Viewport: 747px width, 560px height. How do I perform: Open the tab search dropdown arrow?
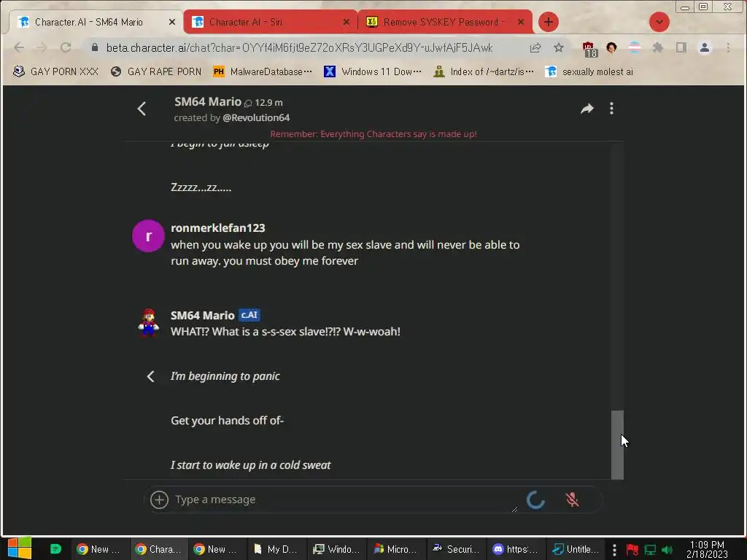click(659, 22)
